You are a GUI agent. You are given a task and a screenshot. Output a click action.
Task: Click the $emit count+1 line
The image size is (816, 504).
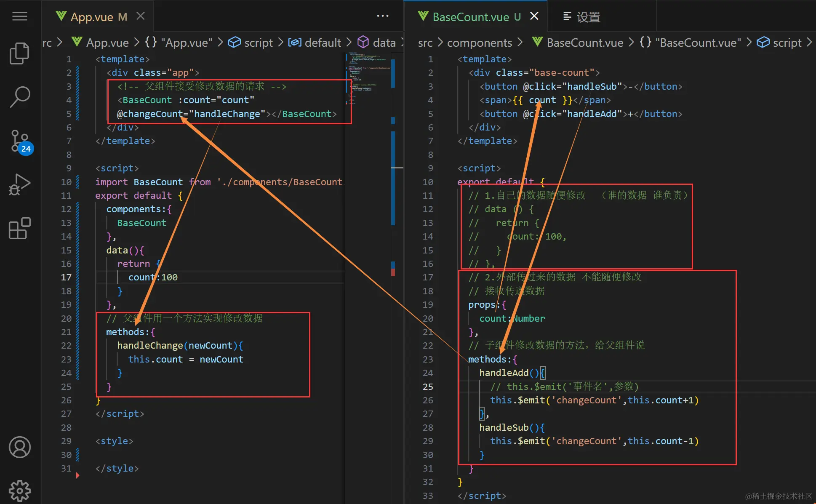point(595,400)
